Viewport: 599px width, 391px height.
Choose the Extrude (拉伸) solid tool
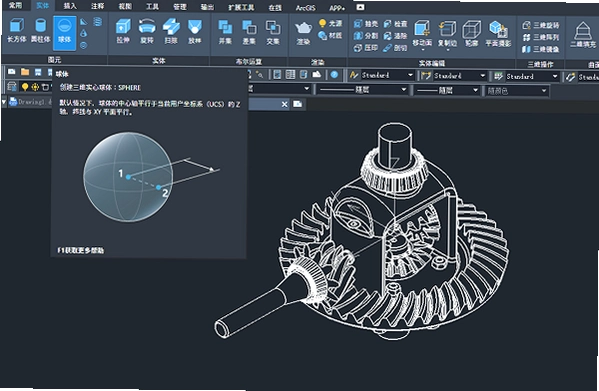pyautogui.click(x=123, y=31)
